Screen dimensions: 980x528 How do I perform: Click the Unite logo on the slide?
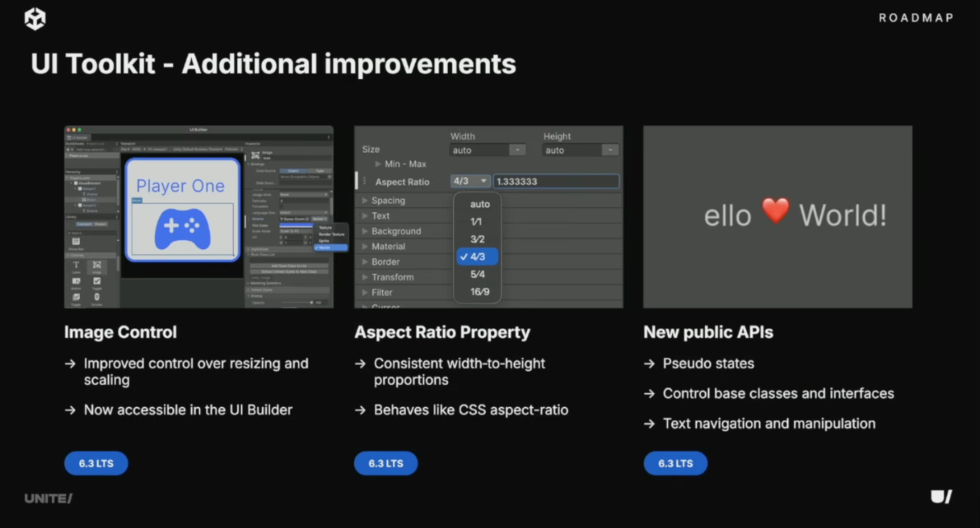(x=48, y=499)
